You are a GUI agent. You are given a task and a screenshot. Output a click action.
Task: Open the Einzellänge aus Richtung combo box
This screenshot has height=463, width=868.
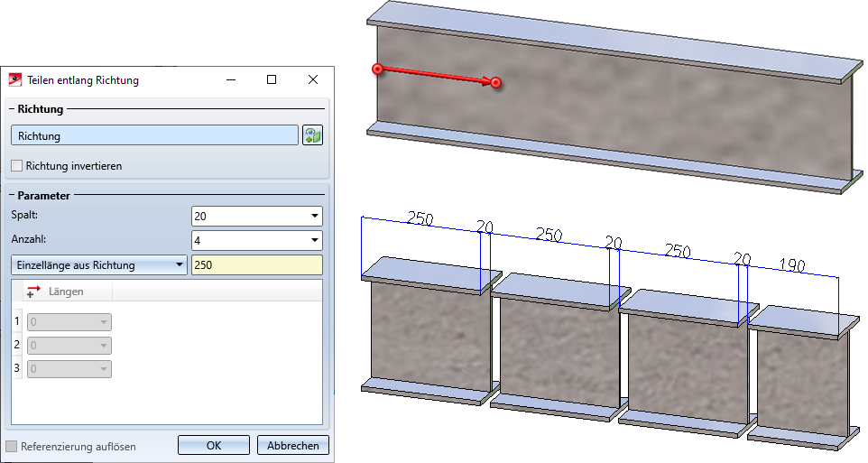click(99, 264)
